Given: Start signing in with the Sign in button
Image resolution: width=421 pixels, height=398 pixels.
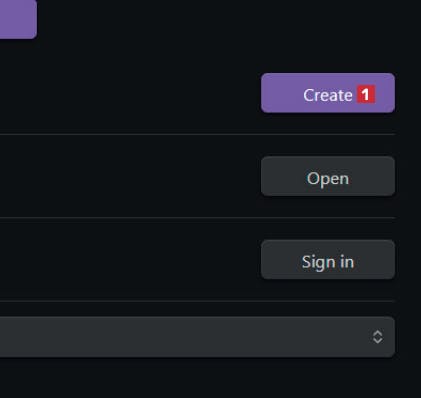Looking at the screenshot, I should tap(328, 260).
